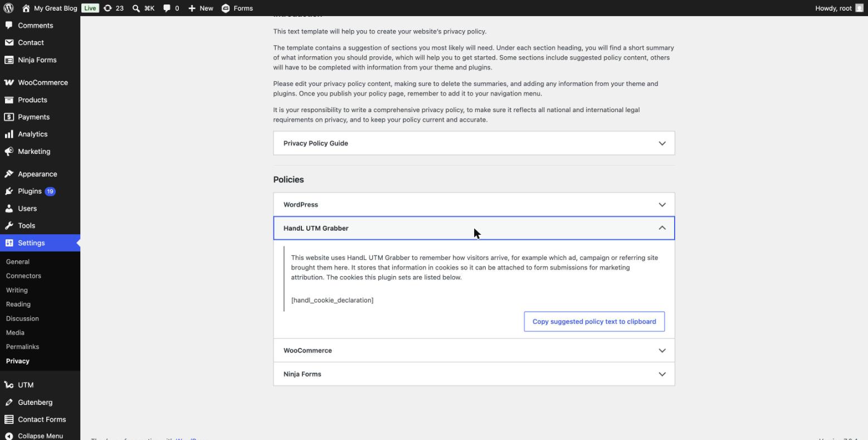This screenshot has width=868, height=440.
Task: Open the Appearance sidebar menu label
Action: tap(37, 174)
